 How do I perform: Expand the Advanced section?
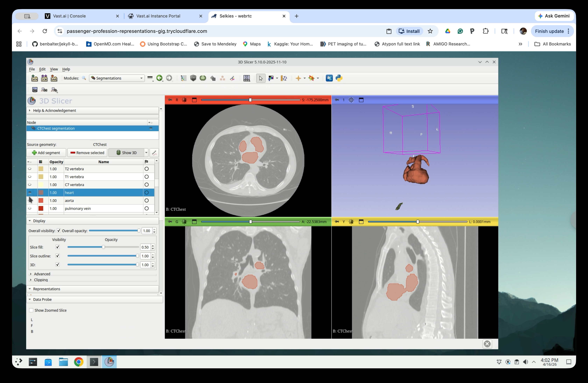click(41, 274)
